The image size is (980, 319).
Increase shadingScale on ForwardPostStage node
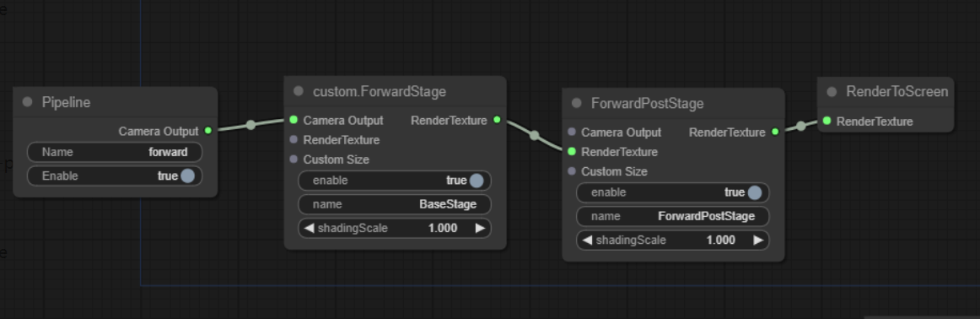tap(758, 241)
